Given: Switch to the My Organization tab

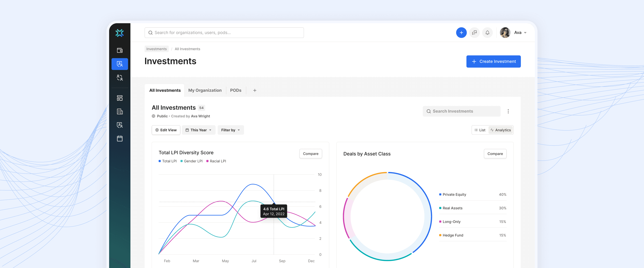Looking at the screenshot, I should [x=205, y=90].
